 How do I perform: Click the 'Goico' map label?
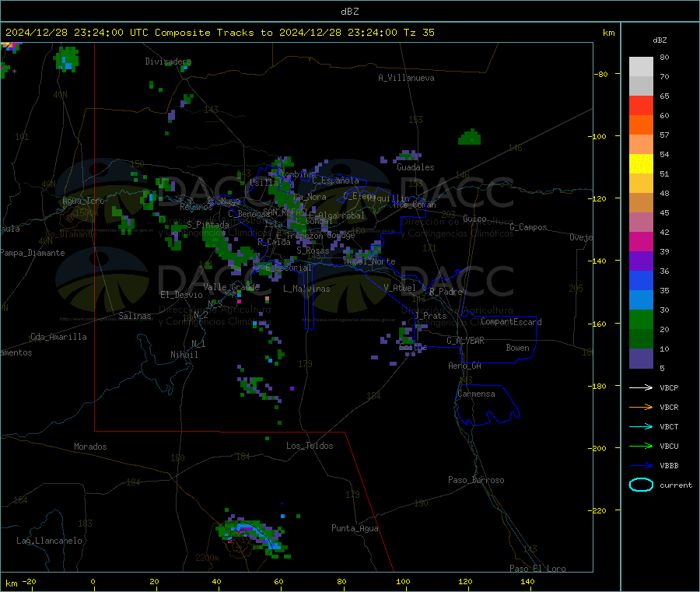[x=475, y=219]
